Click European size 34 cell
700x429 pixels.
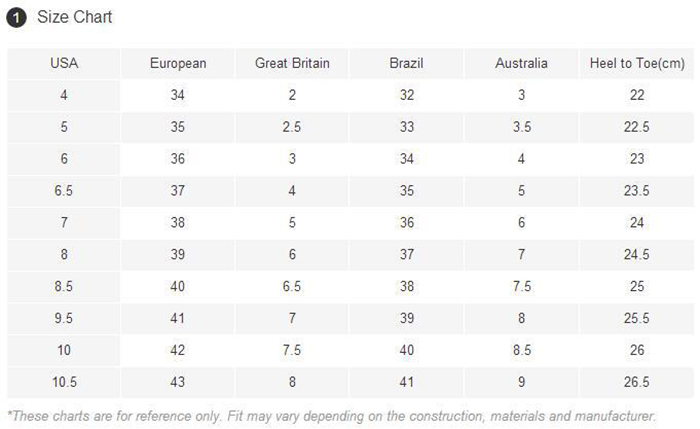coord(178,95)
